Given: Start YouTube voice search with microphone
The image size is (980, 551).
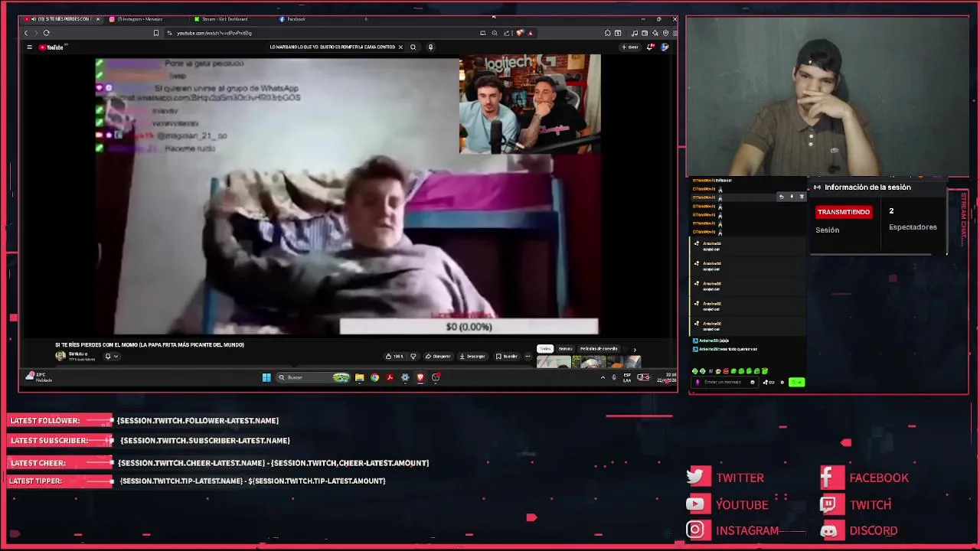Looking at the screenshot, I should pos(430,47).
